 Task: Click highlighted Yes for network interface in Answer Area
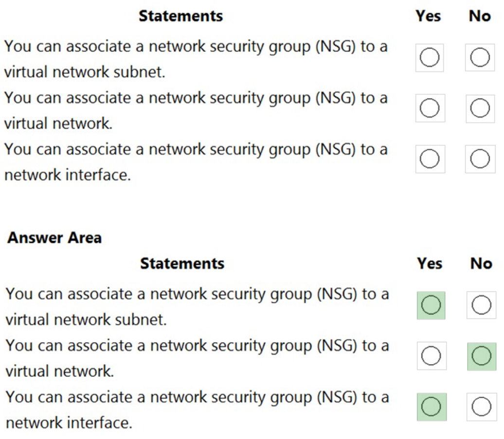(431, 407)
